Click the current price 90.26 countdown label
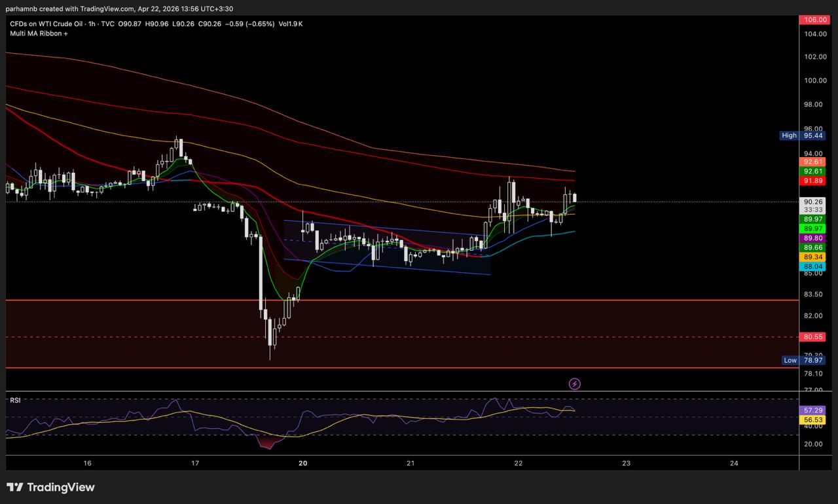 812,206
